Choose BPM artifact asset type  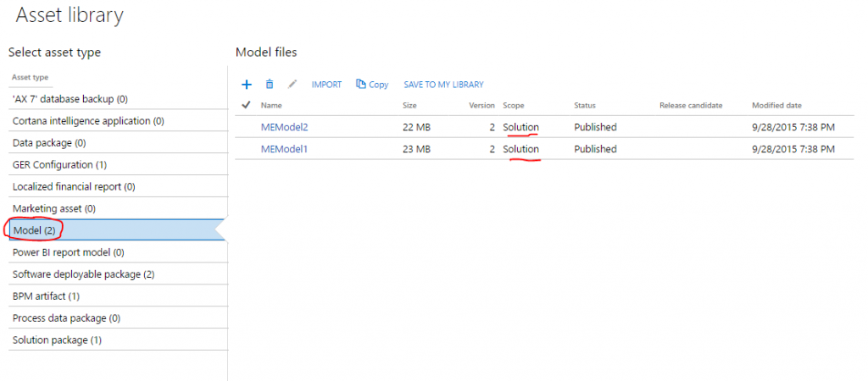(x=46, y=296)
